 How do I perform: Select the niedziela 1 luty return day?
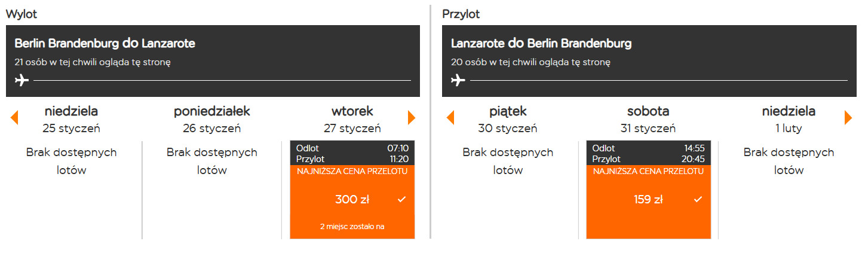coord(789,119)
